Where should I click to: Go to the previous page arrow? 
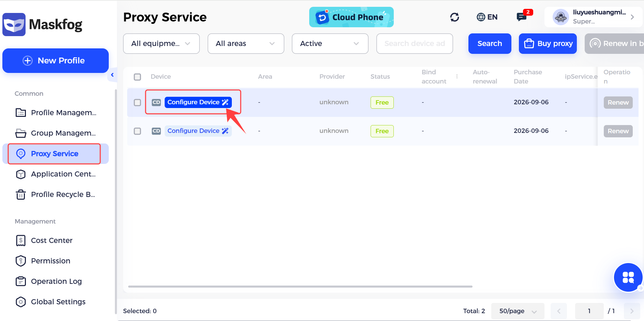click(559, 311)
